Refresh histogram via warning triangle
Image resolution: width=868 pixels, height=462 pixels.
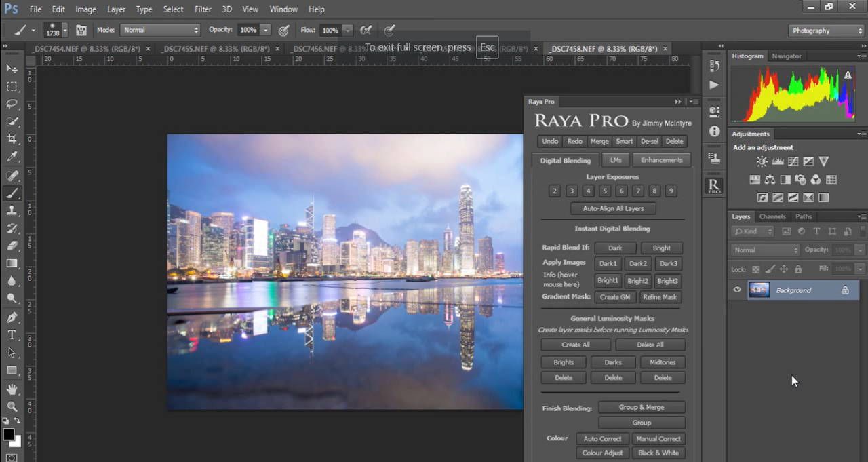tap(847, 75)
